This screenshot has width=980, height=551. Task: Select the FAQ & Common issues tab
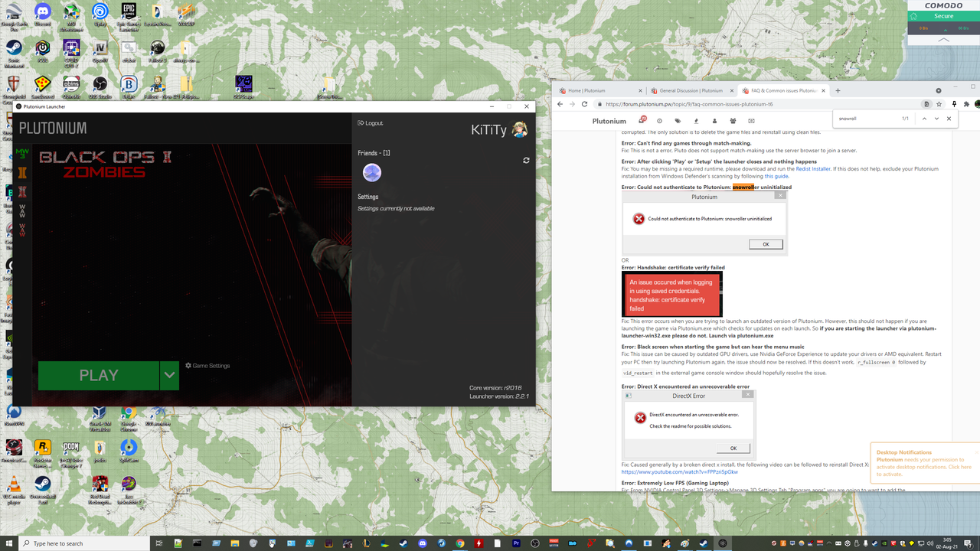click(x=782, y=90)
